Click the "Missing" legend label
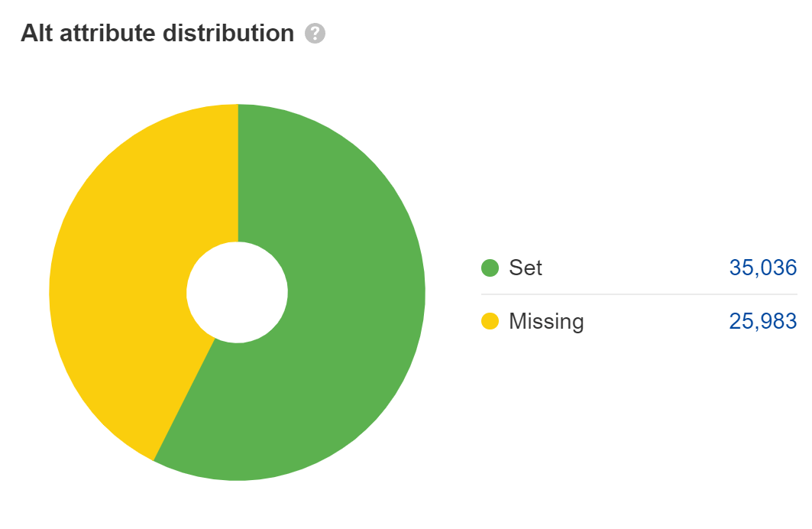Image resolution: width=812 pixels, height=529 pixels. 546,321
